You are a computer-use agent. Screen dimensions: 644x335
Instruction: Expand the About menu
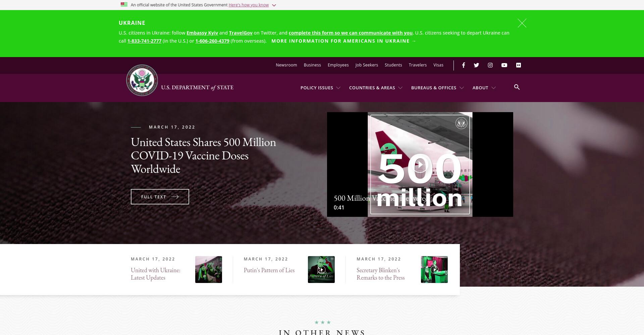[484, 88]
